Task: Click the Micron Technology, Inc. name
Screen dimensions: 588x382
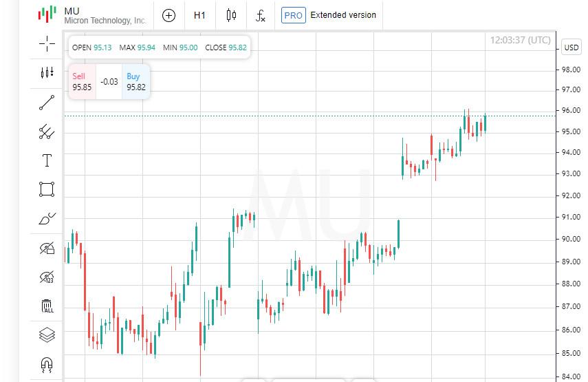Action: pyautogui.click(x=105, y=21)
